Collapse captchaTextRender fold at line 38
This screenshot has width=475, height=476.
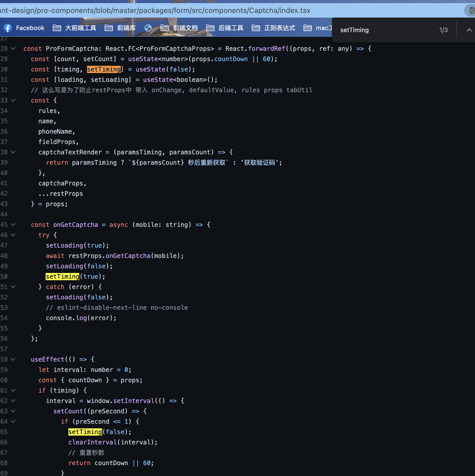click(13, 152)
